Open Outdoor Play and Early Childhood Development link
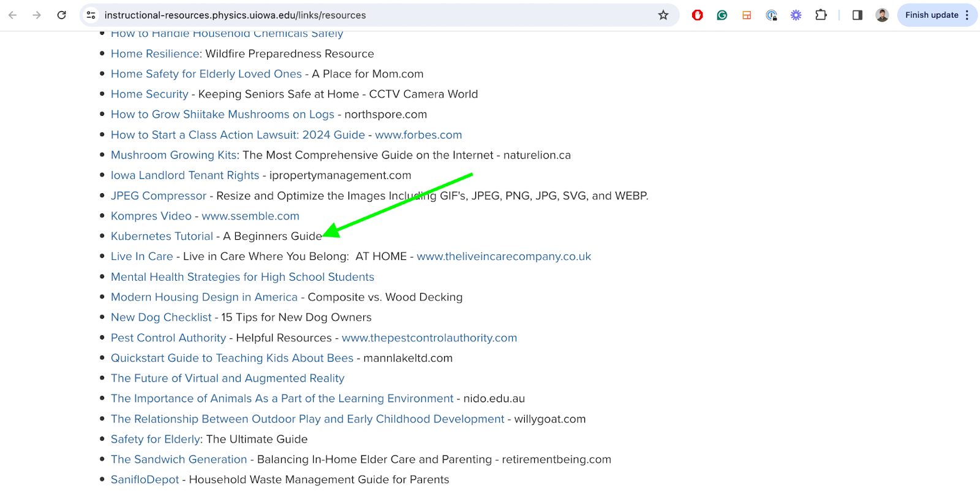980x491 pixels. 307,419
